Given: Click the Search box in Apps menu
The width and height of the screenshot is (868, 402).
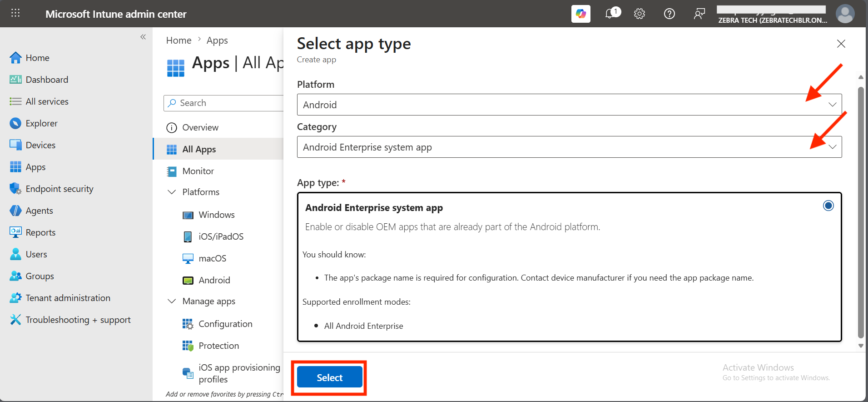Looking at the screenshot, I should (223, 103).
